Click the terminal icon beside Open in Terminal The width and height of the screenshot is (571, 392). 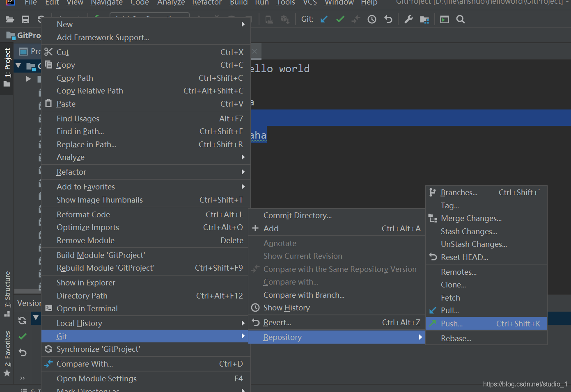(x=49, y=308)
